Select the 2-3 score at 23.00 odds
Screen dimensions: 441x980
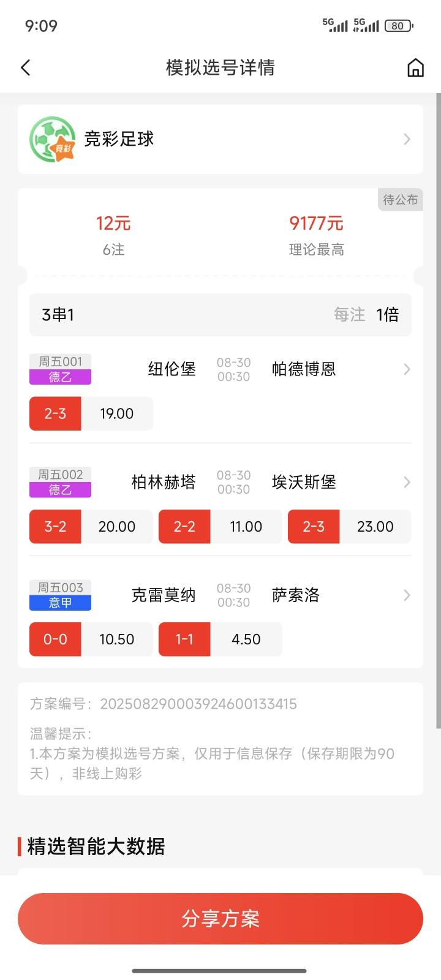(350, 526)
